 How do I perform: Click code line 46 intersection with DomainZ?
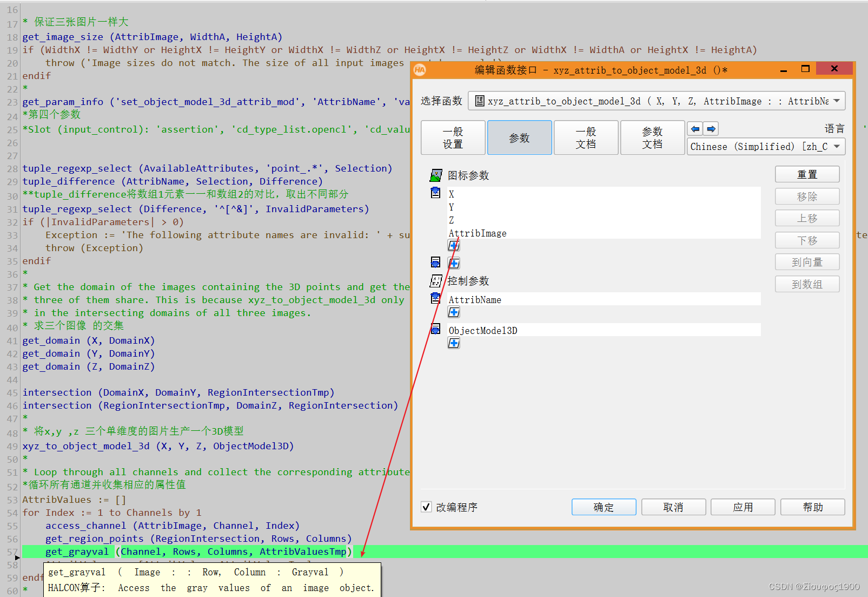click(x=210, y=405)
